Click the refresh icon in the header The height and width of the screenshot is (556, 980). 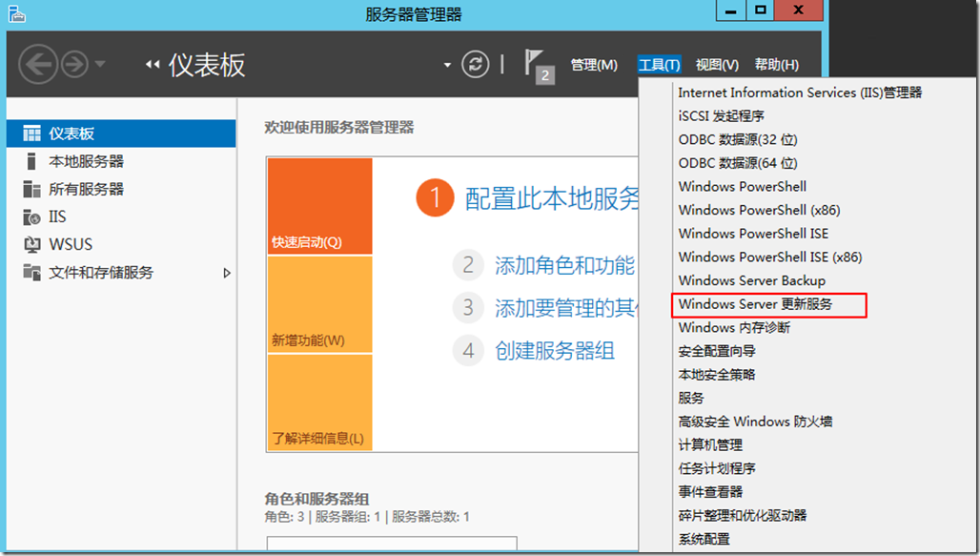click(475, 64)
